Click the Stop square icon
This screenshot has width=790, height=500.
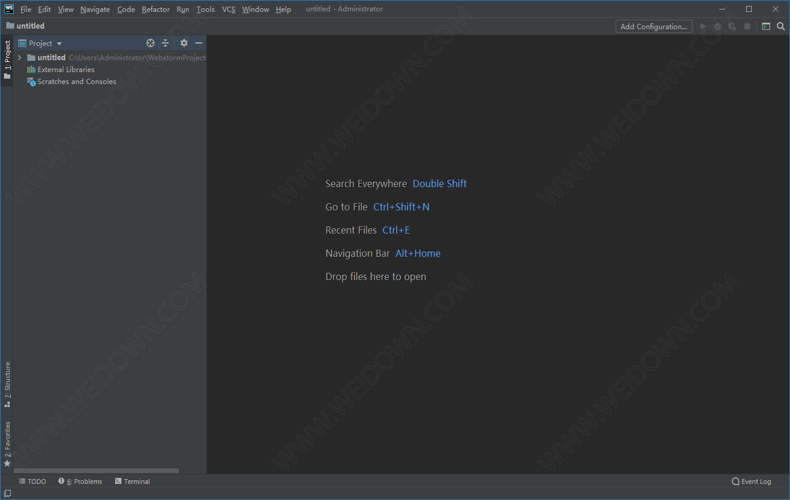pos(747,26)
